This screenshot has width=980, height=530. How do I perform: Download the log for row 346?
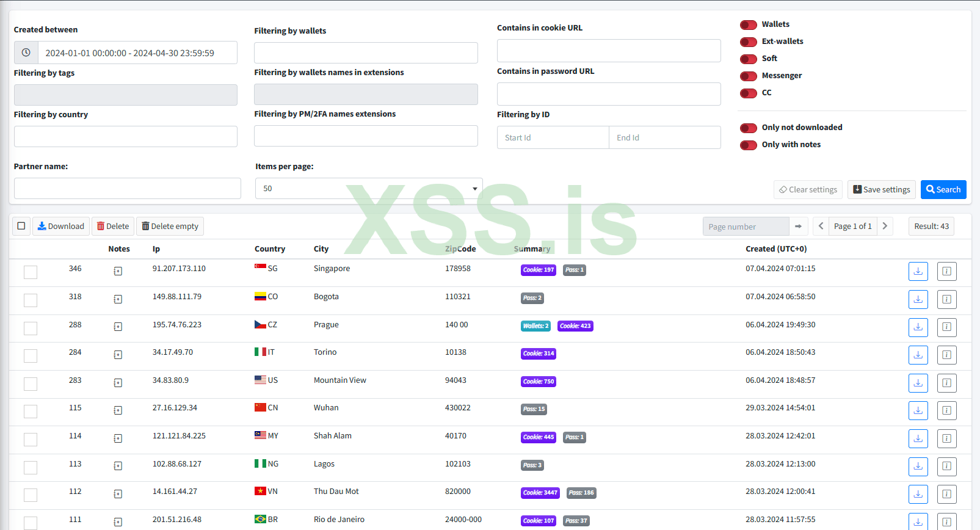click(918, 271)
